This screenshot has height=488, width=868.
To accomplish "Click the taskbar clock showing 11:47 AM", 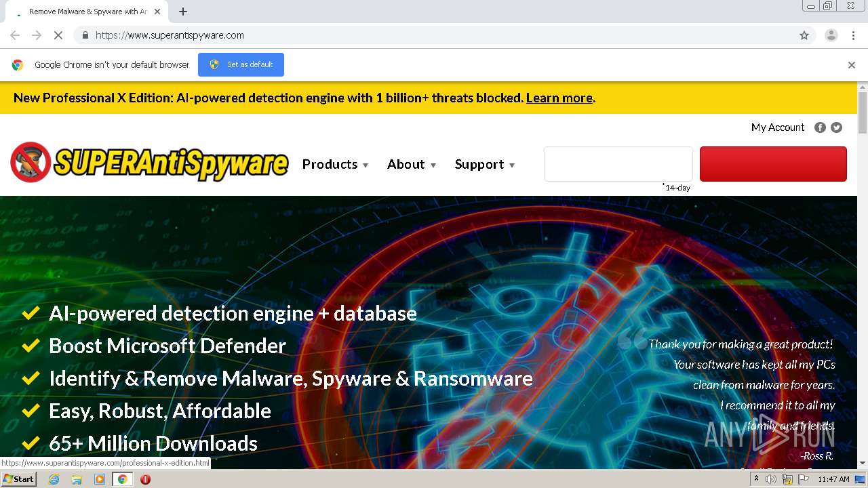I will [833, 479].
